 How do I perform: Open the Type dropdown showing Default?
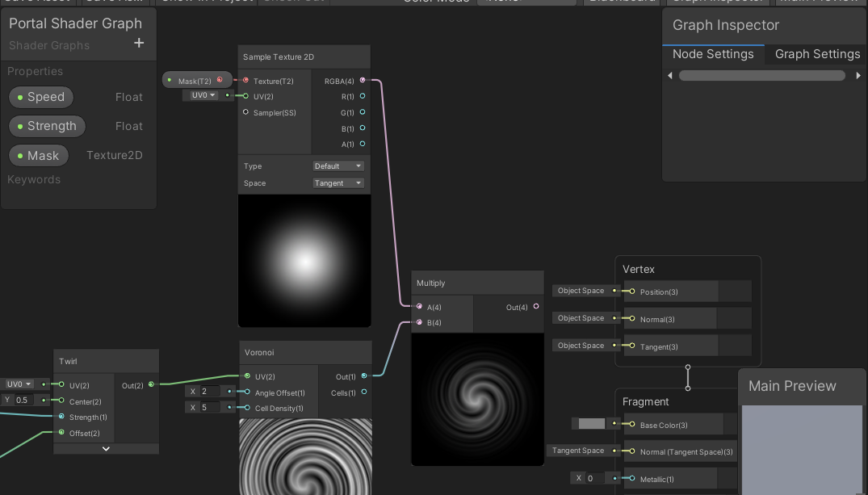pos(338,166)
